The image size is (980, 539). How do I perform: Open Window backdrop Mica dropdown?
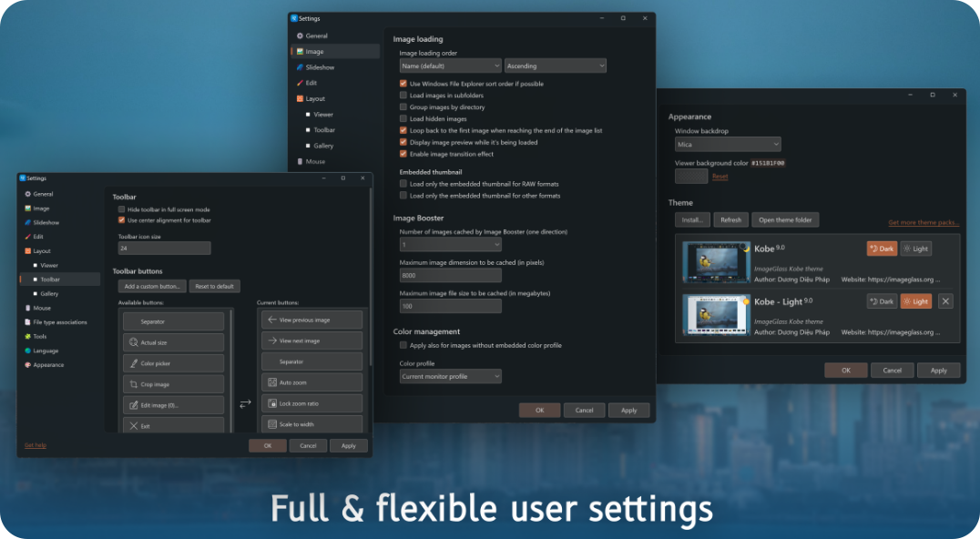[x=728, y=144]
